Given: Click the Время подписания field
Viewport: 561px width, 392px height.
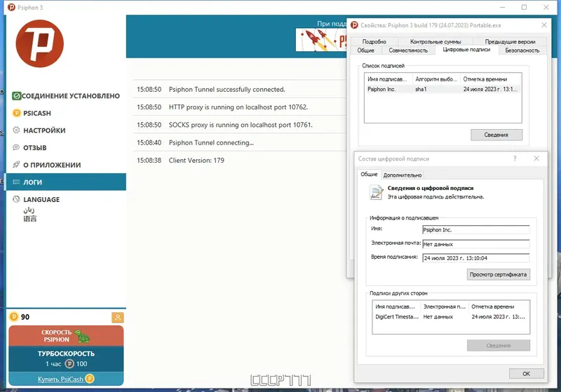Looking at the screenshot, I should (476, 258).
